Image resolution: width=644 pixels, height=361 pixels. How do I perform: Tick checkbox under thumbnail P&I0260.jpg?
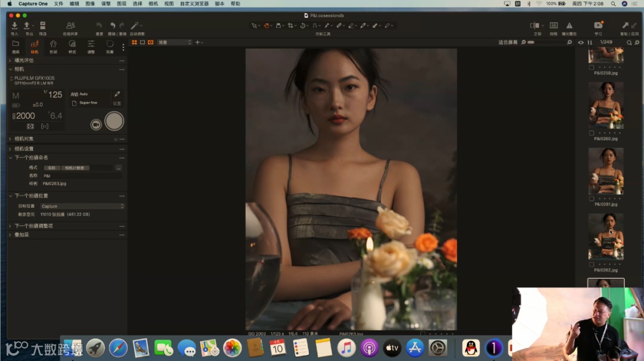592,133
